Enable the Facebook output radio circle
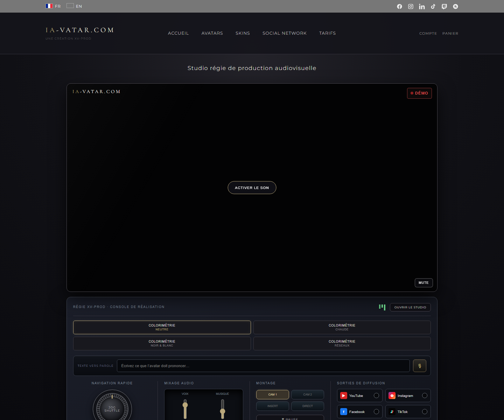504x420 pixels. pos(376,412)
